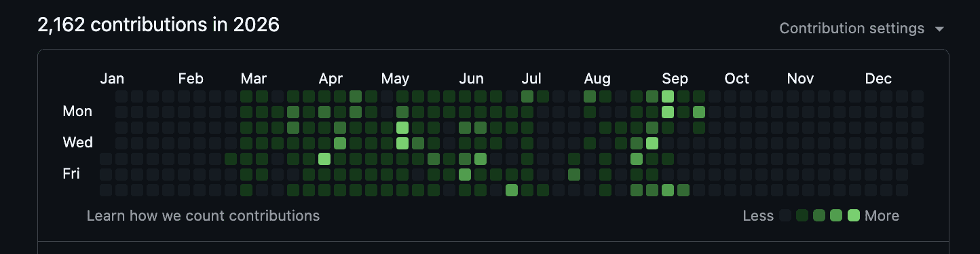Click the "Fri" weekday label
980x254 pixels.
pos(71,174)
